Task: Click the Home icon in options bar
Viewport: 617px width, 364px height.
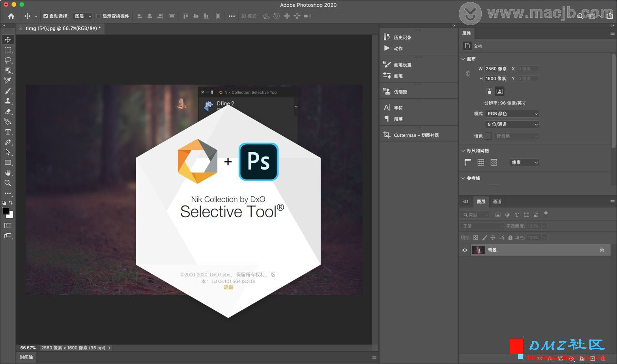Action: tap(11, 16)
